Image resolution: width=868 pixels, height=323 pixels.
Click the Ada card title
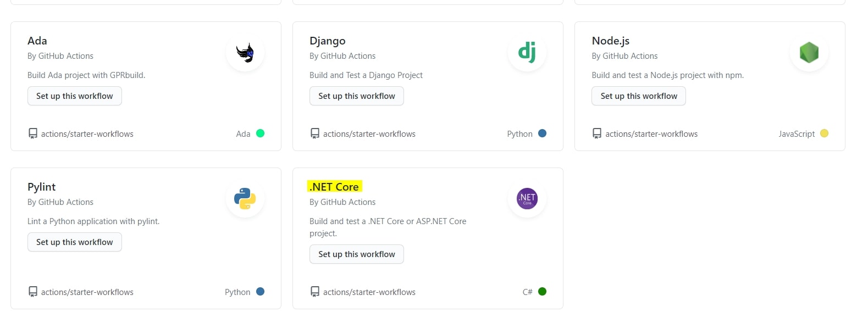pyautogui.click(x=37, y=41)
